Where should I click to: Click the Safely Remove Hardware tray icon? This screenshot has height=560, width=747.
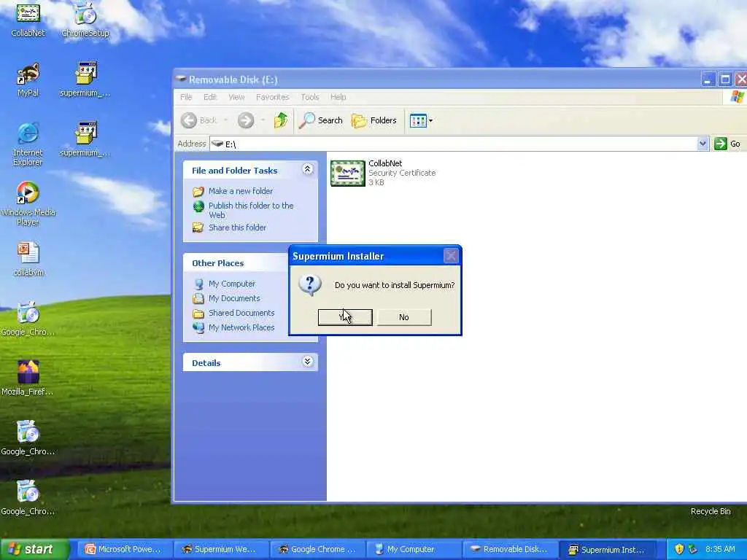click(693, 549)
